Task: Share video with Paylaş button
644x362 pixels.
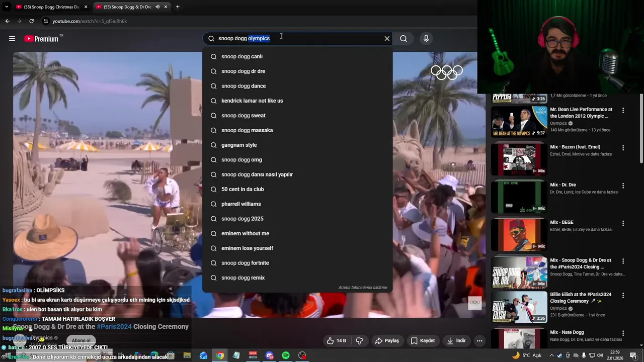Action: (387, 341)
